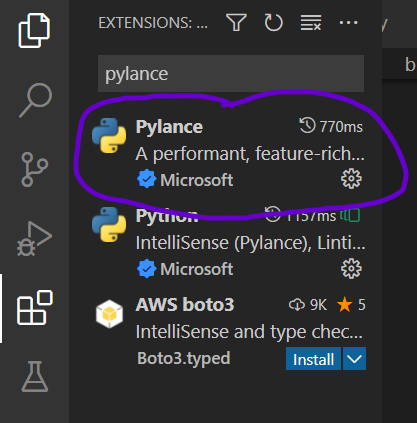
Task: Click the Python extension Microsoft publisher name
Action: click(196, 269)
